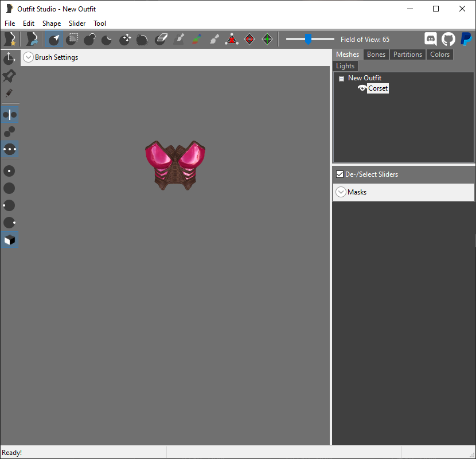The width and height of the screenshot is (476, 459).
Task: Click the Load Project icon with blue arrow
Action: 32,39
